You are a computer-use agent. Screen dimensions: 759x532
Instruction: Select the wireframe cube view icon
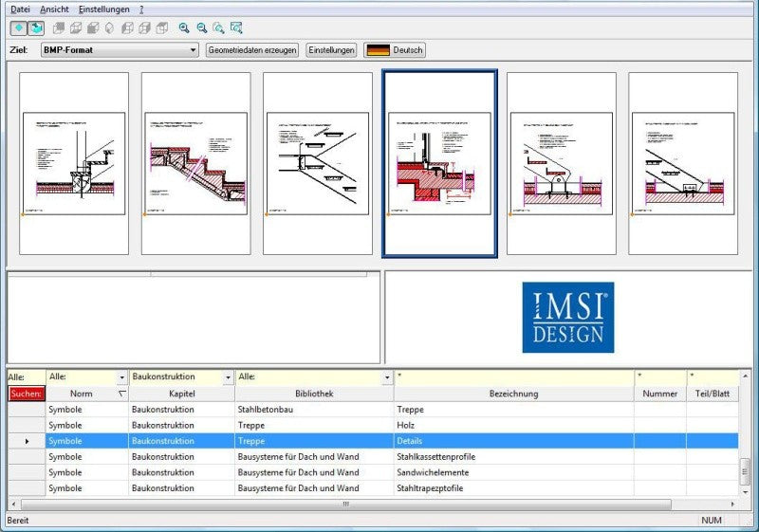click(x=76, y=28)
